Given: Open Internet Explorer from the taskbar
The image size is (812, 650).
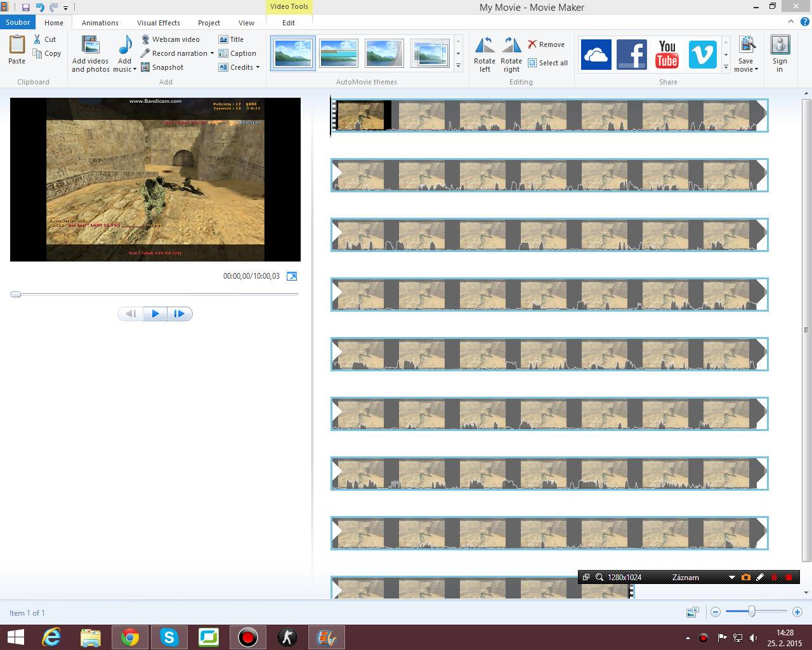Looking at the screenshot, I should pyautogui.click(x=51, y=637).
